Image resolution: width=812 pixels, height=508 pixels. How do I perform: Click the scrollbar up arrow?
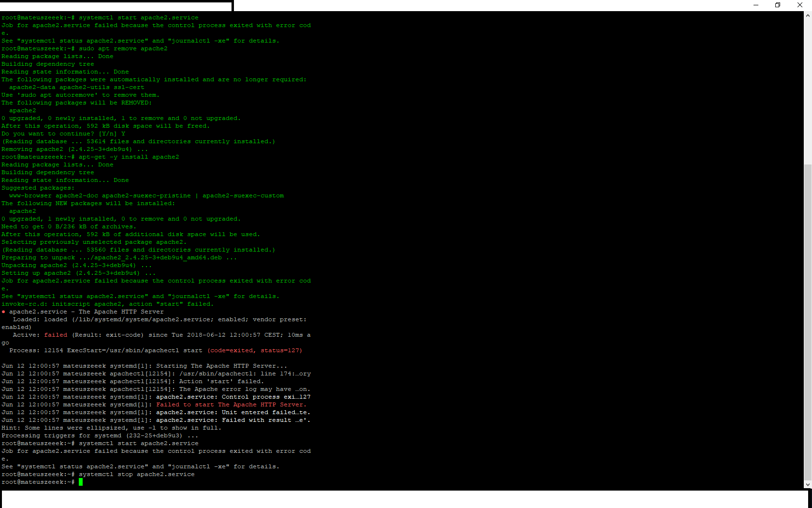pyautogui.click(x=808, y=15)
